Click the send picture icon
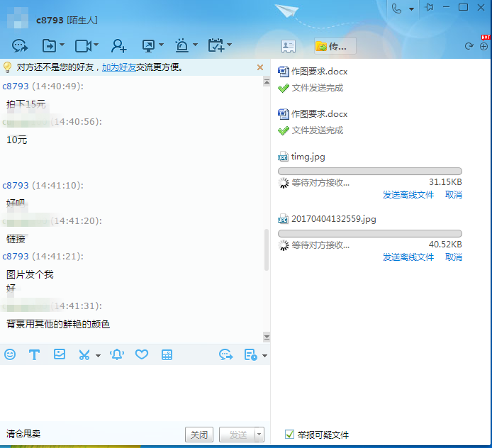The height and width of the screenshot is (448, 492). 60,354
